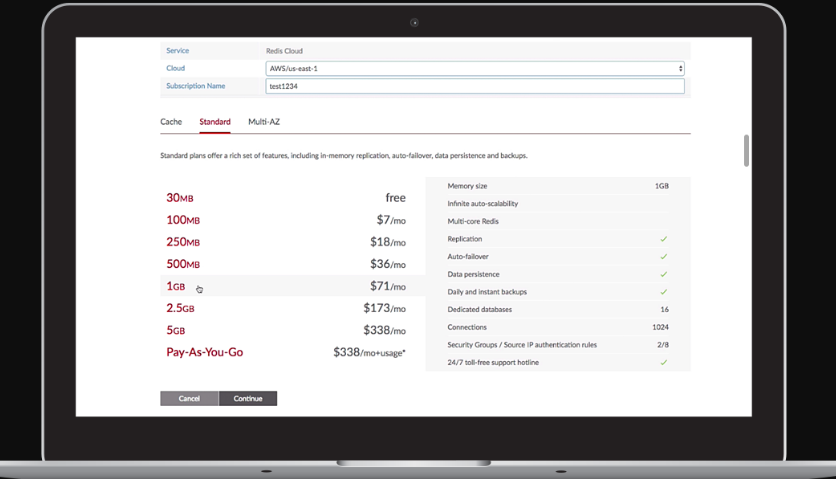Open the Multi-AZ tab
Viewport: 836px width, 479px height.
click(264, 122)
